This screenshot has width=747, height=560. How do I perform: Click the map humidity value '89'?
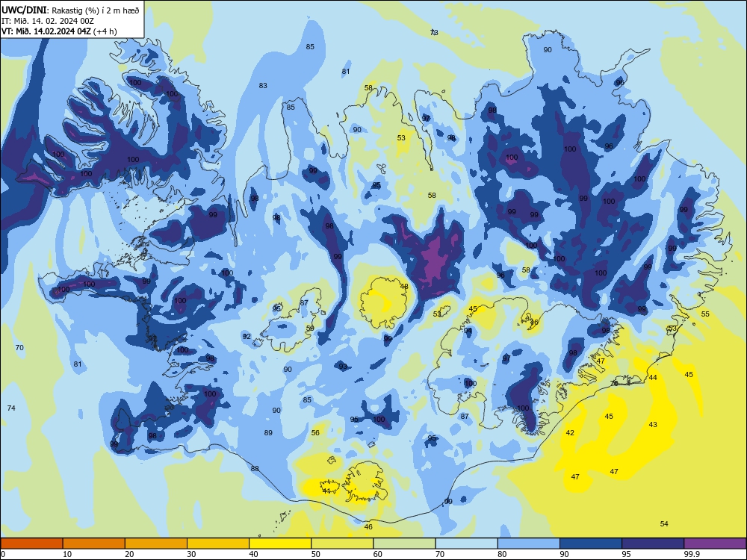pos(268,433)
